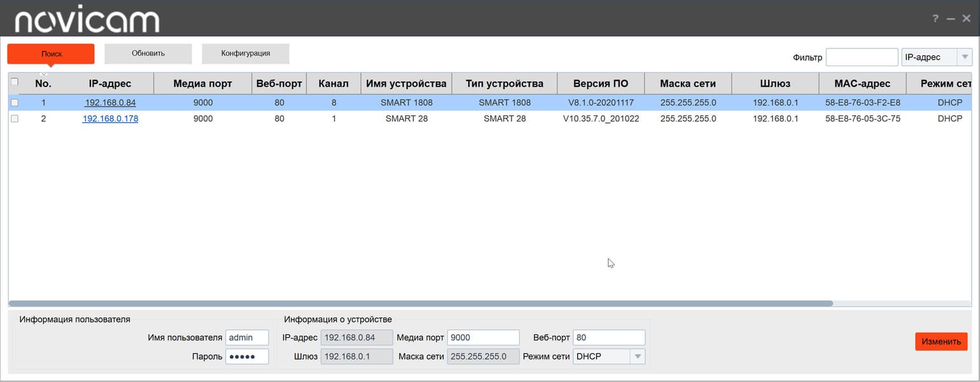This screenshot has width=980, height=382.
Task: Click the greyed IP-адрес 192.168.0.84 field
Action: pos(356,337)
